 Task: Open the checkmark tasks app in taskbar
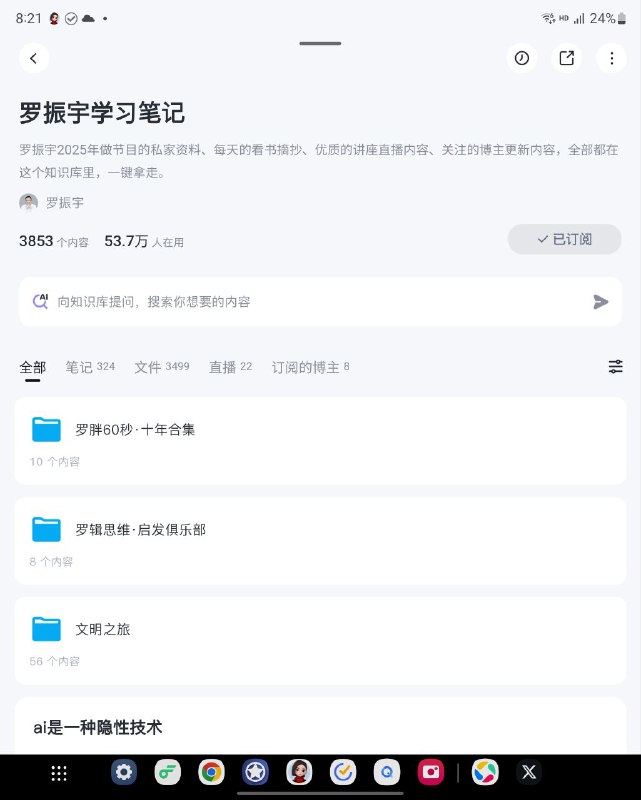tap(343, 772)
